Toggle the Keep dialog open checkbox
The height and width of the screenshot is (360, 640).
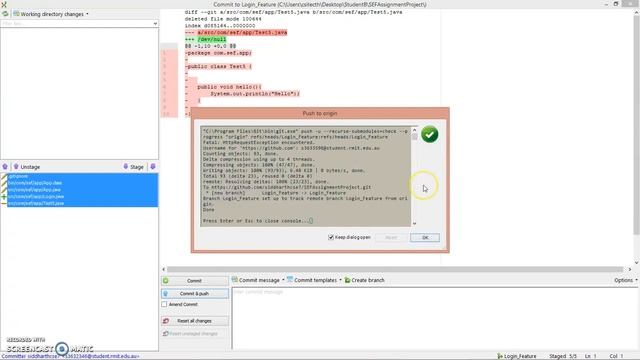[331, 237]
